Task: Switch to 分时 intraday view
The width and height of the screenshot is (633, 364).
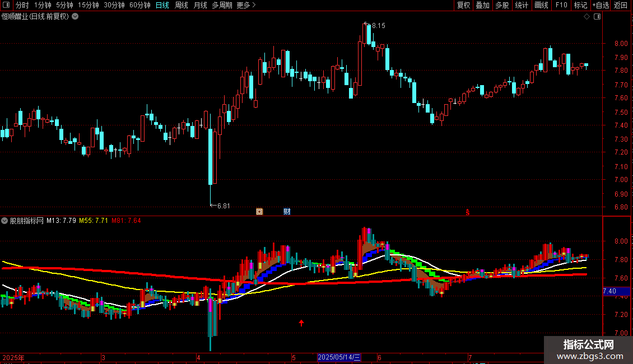Action: pos(22,5)
